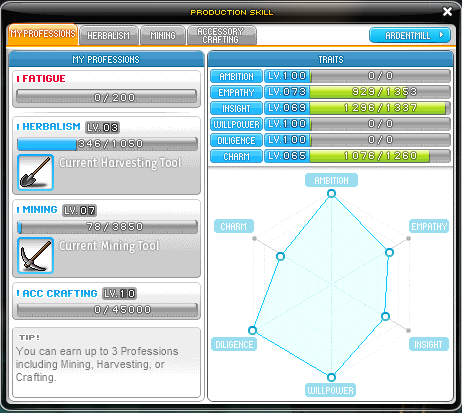This screenshot has width=462, height=413.
Task: Click the Fatigue progress bar
Action: click(107, 97)
